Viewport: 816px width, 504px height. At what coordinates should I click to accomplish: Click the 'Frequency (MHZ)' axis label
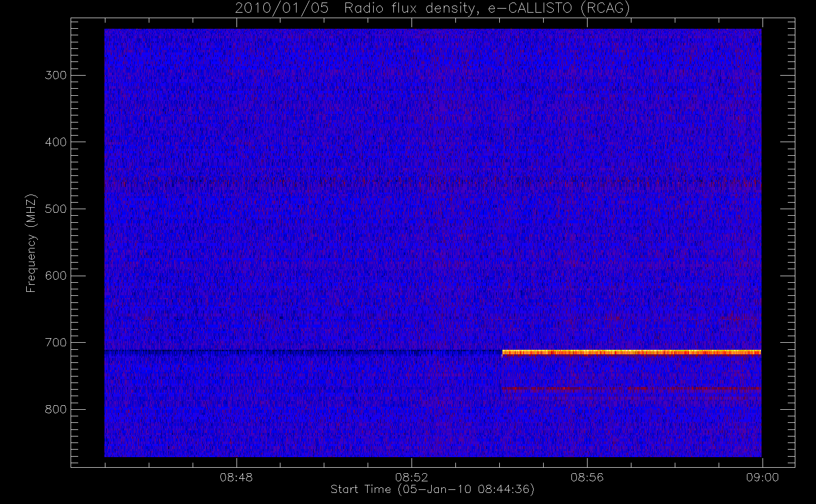tap(31, 243)
